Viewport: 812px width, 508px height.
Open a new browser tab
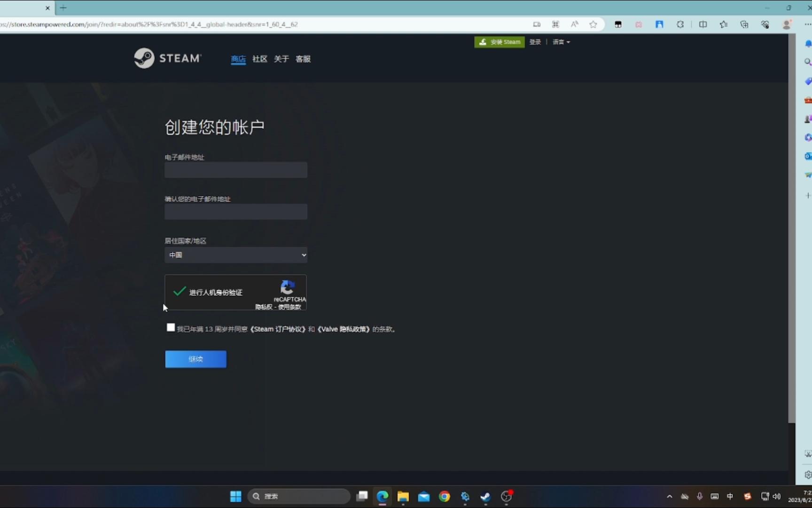point(63,8)
